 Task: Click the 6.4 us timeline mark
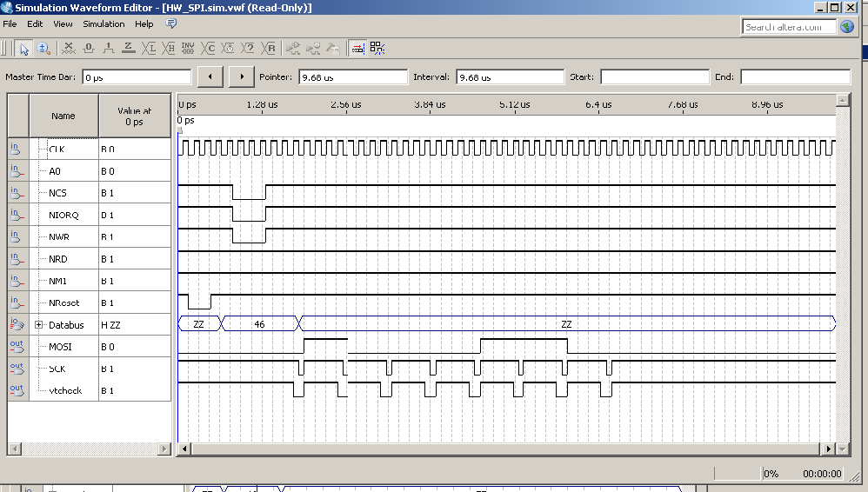(x=598, y=104)
